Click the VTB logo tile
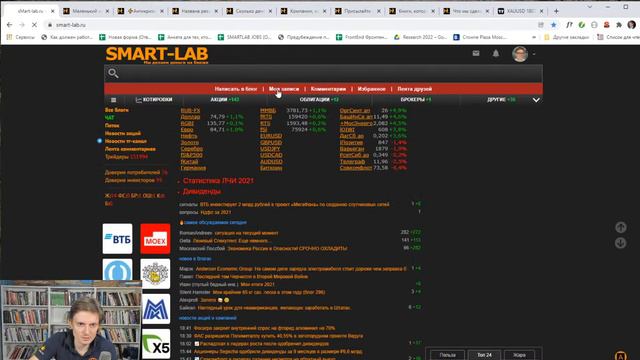Screen dimensions: 640x360 pos(118,239)
